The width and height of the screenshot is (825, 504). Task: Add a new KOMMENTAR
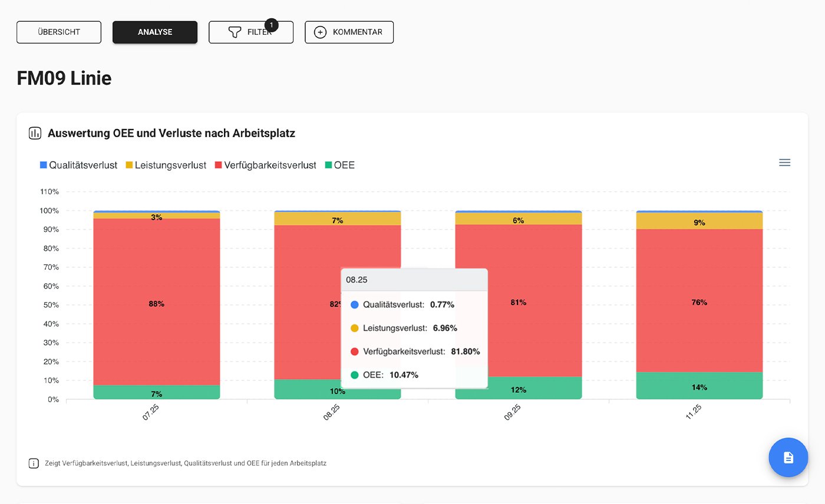349,32
